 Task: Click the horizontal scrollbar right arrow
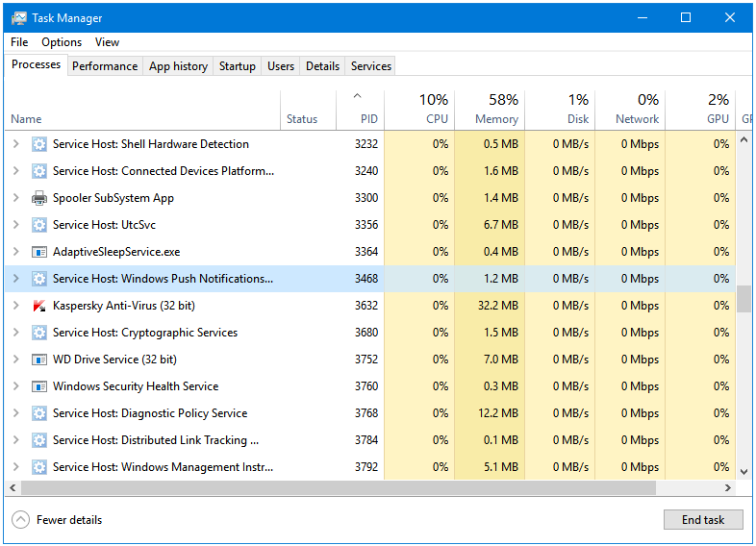pos(728,487)
